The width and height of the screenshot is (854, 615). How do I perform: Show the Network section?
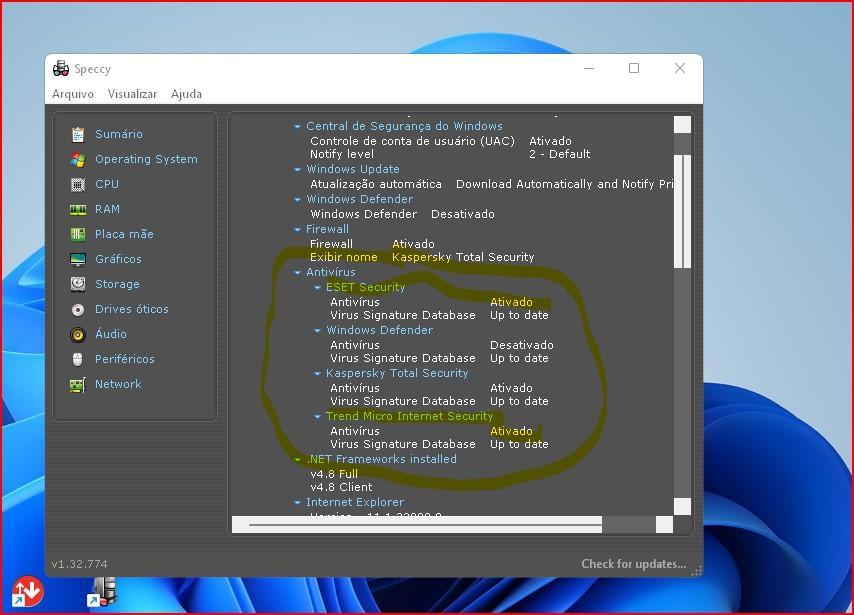[118, 384]
